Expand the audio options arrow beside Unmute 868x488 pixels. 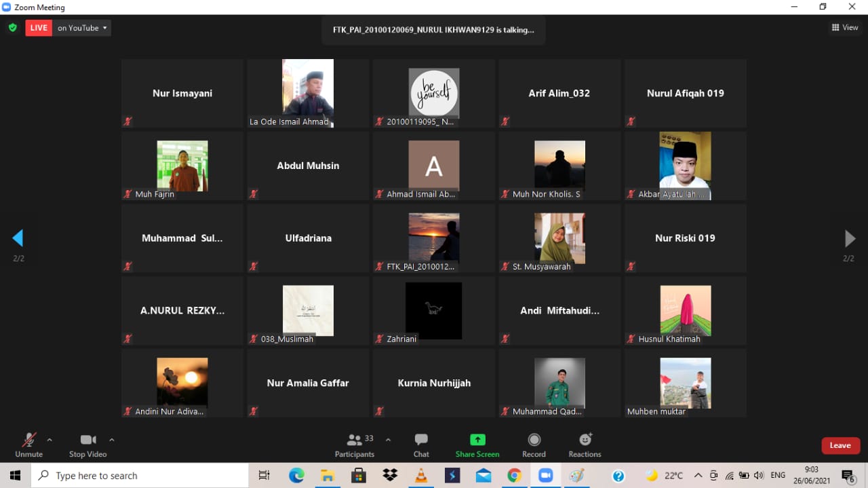[x=50, y=440]
